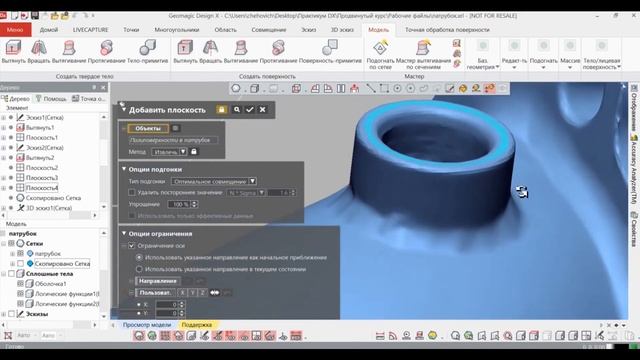Click the solid Вращать (revolve) tool in Создать твердое тело
The image size is (640, 360).
pyautogui.click(x=39, y=51)
